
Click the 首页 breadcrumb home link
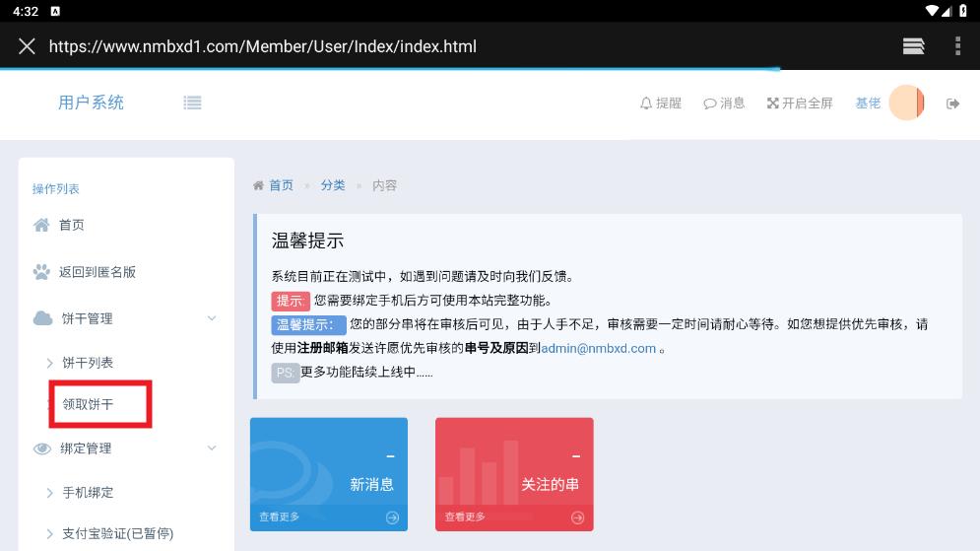pos(281,185)
